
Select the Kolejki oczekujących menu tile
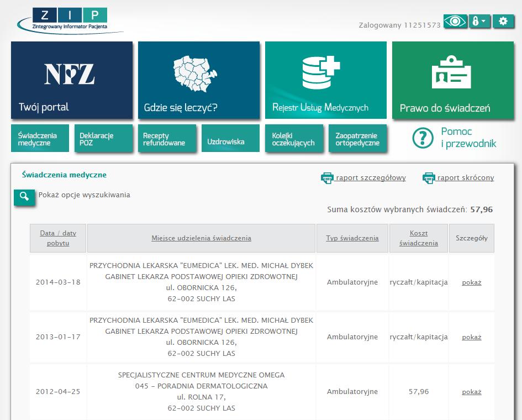[x=294, y=138]
